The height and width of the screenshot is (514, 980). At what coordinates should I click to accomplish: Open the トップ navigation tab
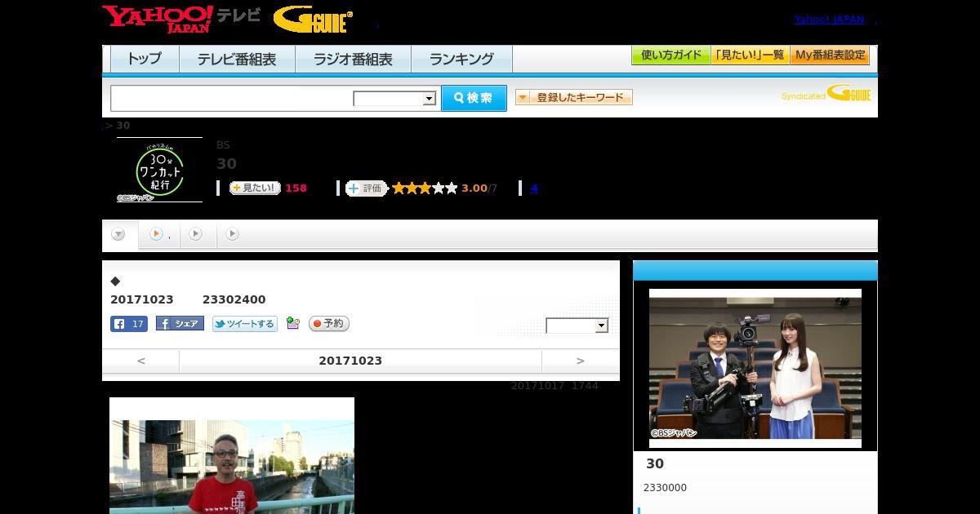point(145,59)
